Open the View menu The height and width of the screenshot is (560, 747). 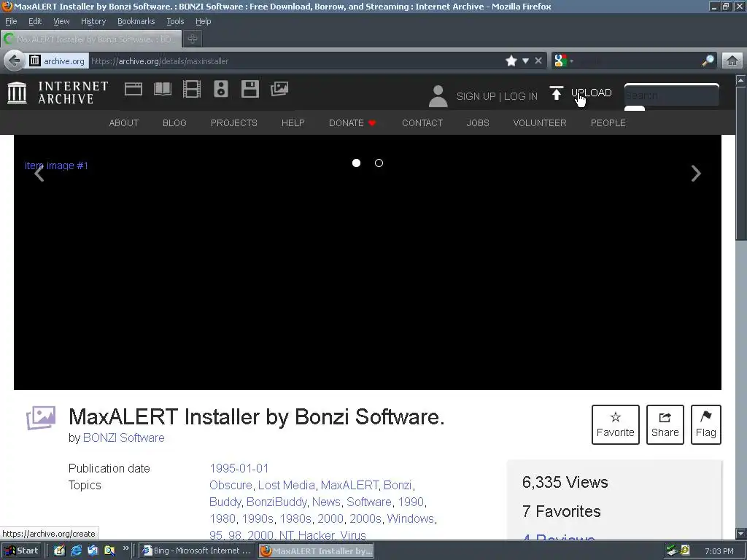(x=61, y=21)
